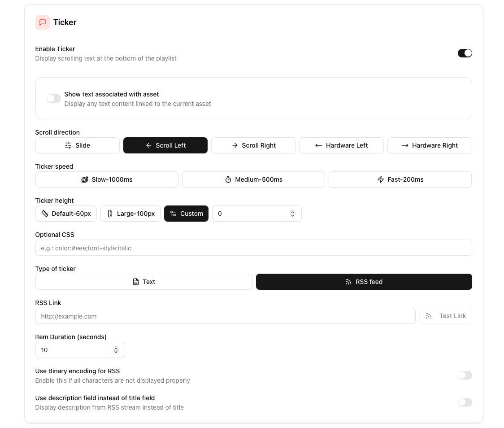Click the Ticker chat icon in header
Viewport: 504px width, 428px height.
coord(43,22)
